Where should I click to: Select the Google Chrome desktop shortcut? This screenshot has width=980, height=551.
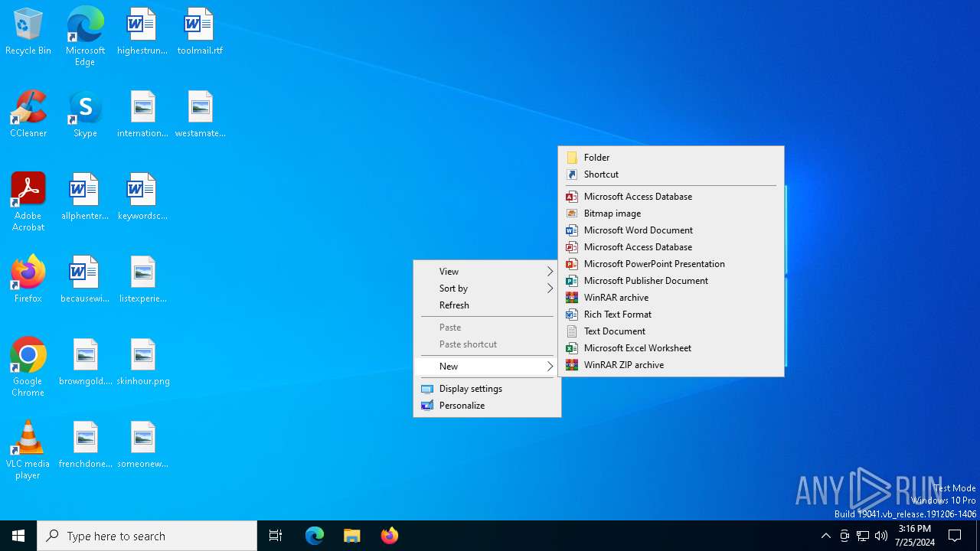28,367
